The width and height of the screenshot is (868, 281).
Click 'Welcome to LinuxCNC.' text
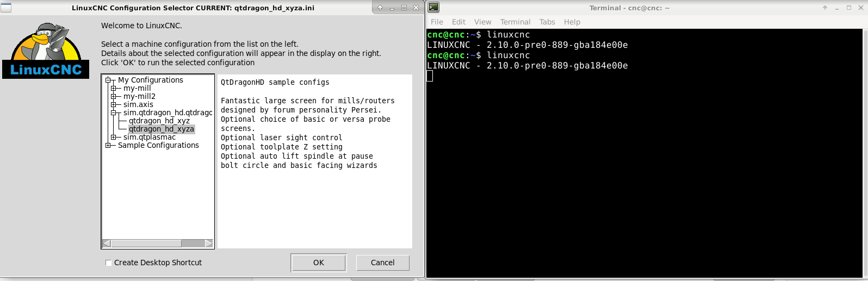pyautogui.click(x=141, y=26)
